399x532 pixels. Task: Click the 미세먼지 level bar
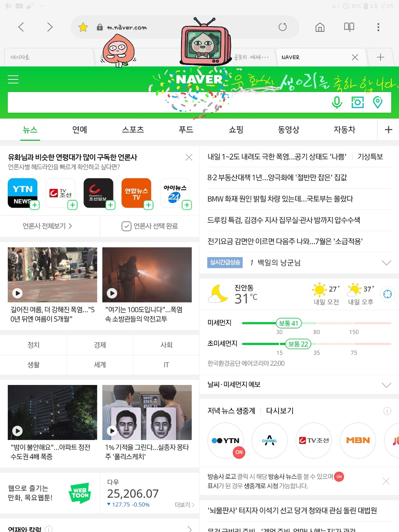tap(316, 323)
